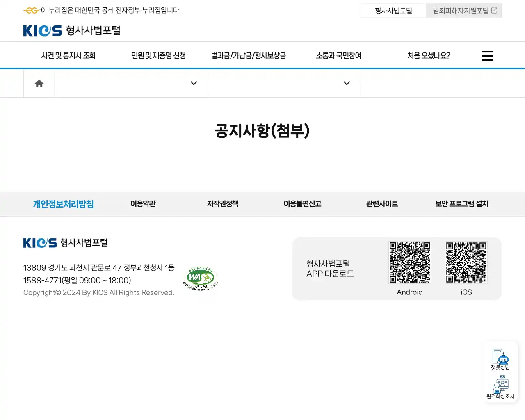Open the 원격화상조사 remote video icon
Screen dimensions: 525x420
(x=500, y=387)
